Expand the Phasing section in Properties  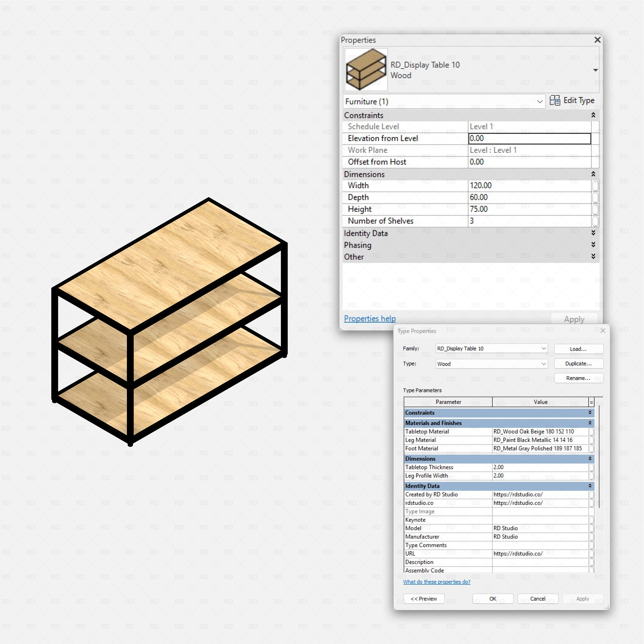coord(593,244)
